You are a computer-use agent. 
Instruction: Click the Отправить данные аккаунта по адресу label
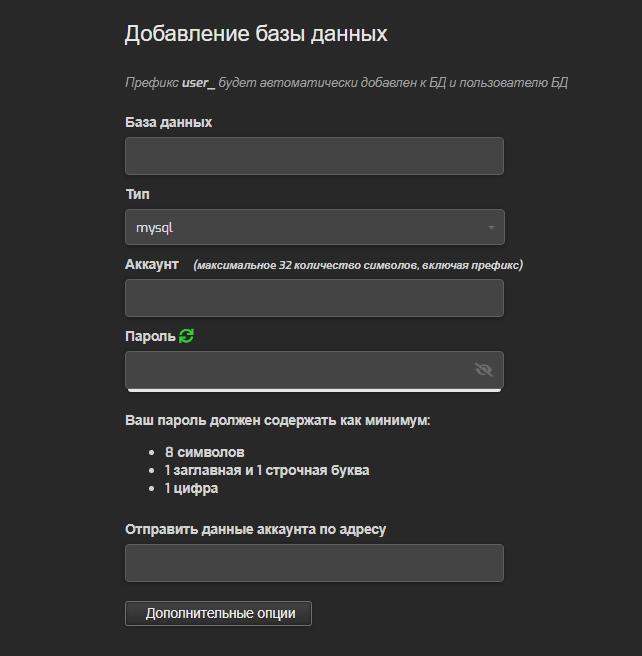(x=256, y=530)
